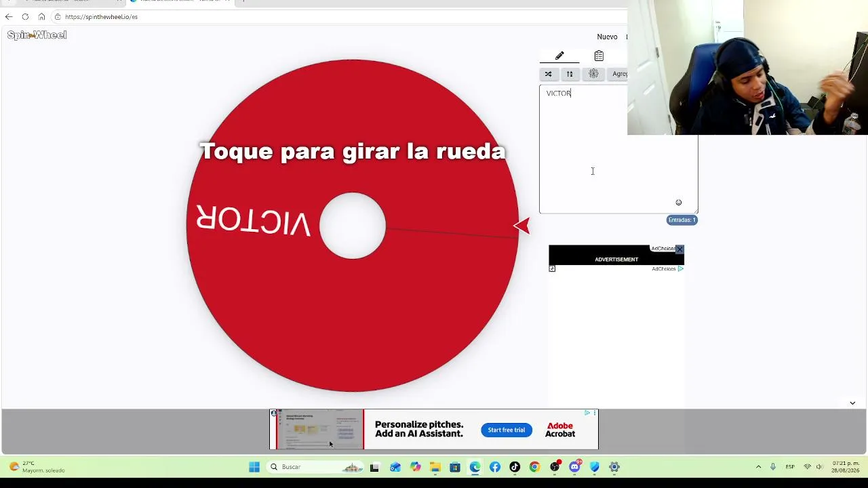Click the AdChoices icon under the advertisement
Viewport: 868px width, 488px height.
pyautogui.click(x=680, y=269)
